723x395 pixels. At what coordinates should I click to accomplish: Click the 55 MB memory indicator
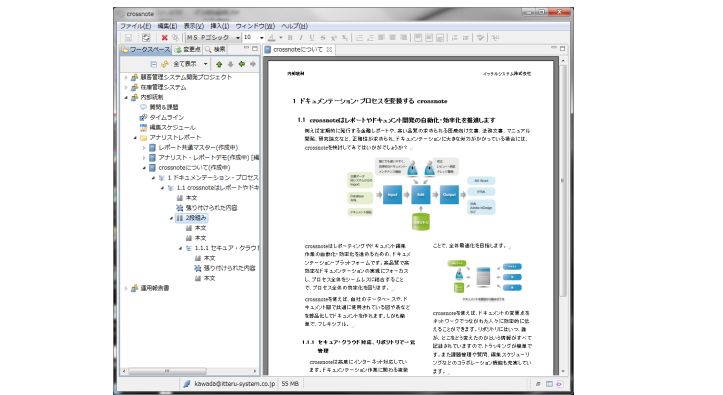[290, 383]
